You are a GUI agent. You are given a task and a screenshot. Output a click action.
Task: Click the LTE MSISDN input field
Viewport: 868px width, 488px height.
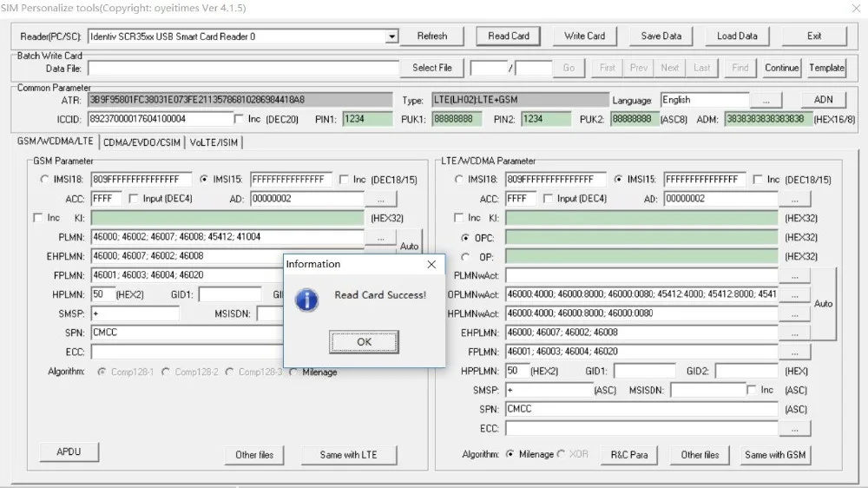[x=707, y=391]
